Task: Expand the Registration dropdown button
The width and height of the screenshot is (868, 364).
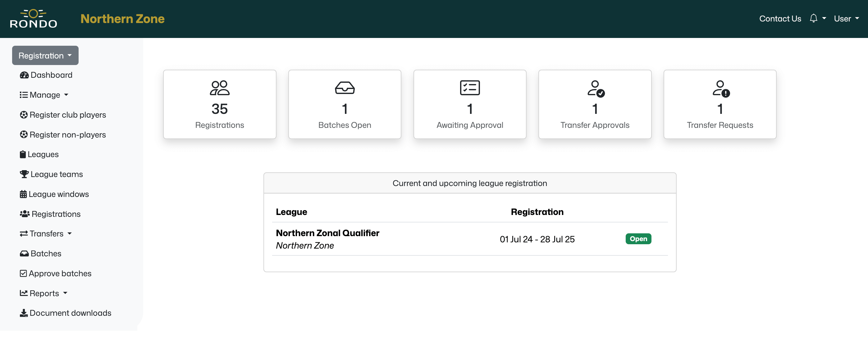Action: pyautogui.click(x=45, y=56)
